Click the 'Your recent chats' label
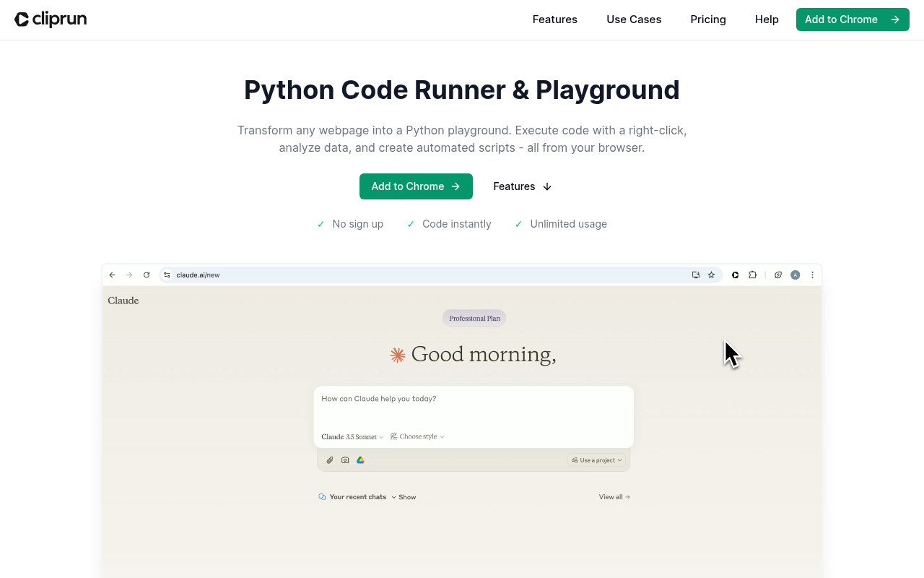Image resolution: width=924 pixels, height=578 pixels. pyautogui.click(x=358, y=497)
